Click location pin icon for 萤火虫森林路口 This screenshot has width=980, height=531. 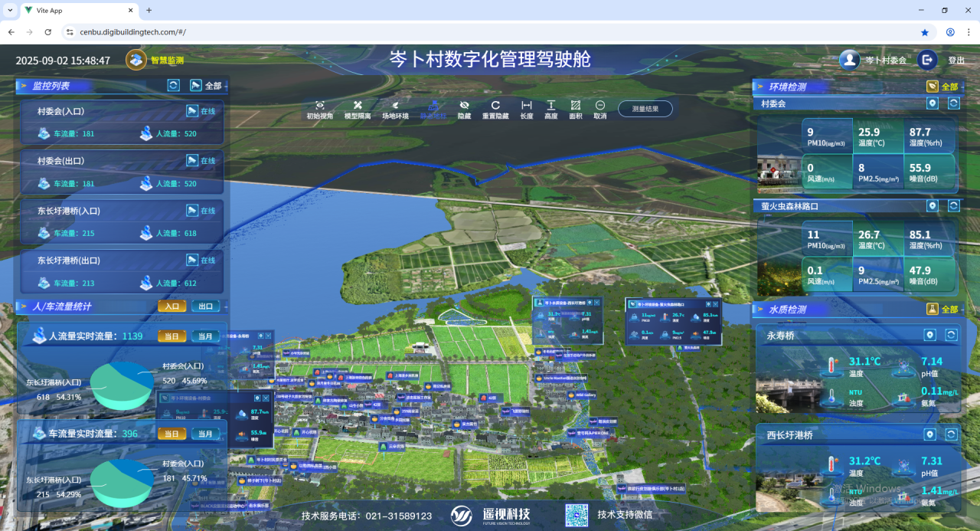(x=932, y=206)
